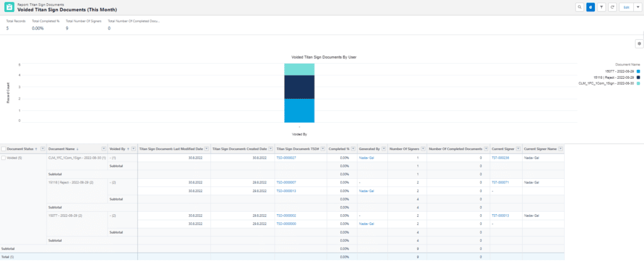Select the Voided (5) row checkbox

point(4,157)
